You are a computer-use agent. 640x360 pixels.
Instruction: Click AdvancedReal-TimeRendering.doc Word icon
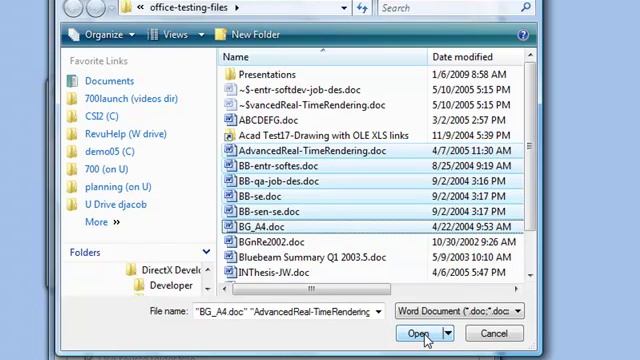pyautogui.click(x=230, y=151)
